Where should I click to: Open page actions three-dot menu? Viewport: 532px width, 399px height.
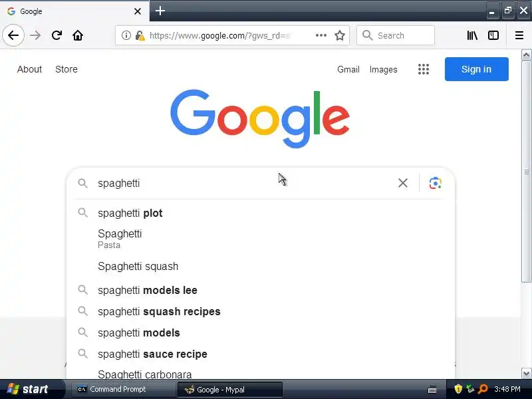pos(321,35)
